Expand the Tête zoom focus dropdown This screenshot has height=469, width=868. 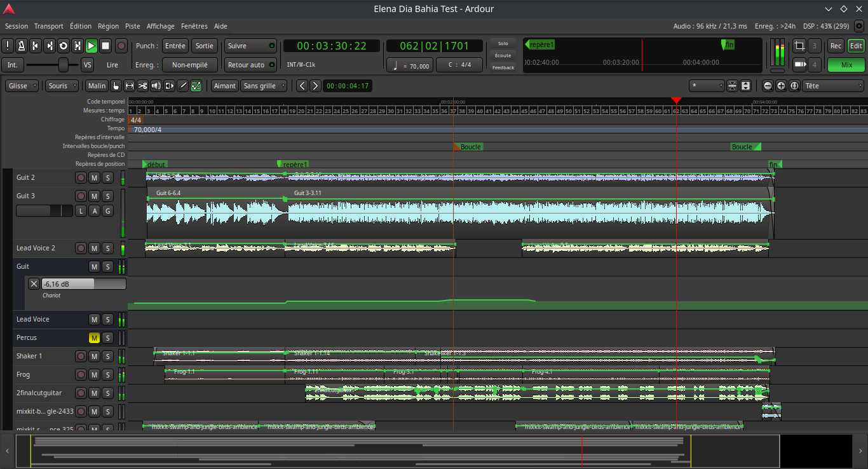click(833, 86)
